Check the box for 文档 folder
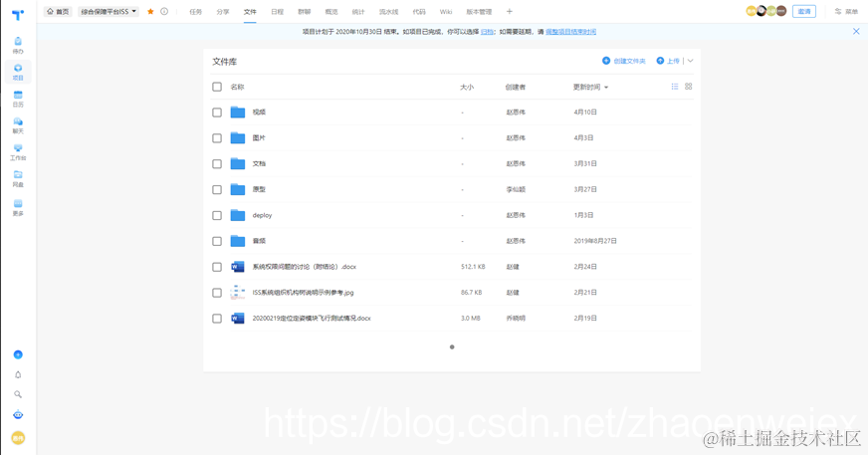 [217, 164]
